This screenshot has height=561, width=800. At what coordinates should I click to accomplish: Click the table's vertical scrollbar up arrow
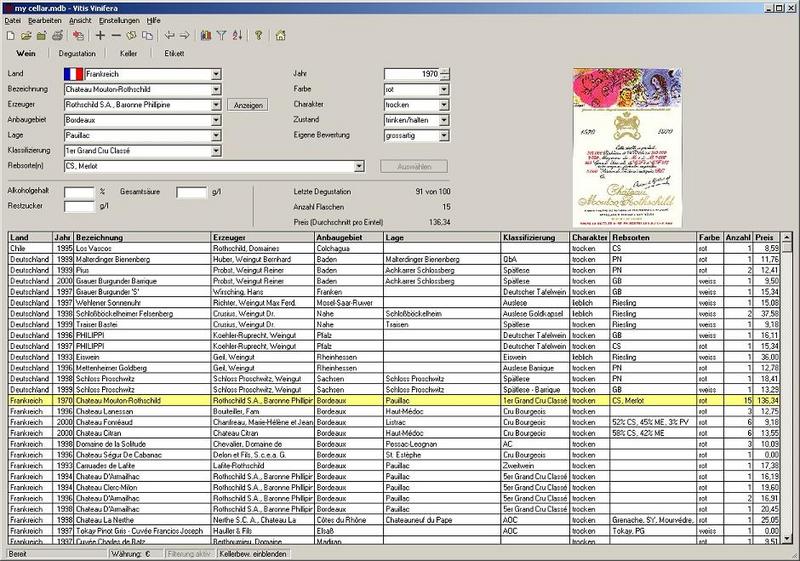point(787,238)
